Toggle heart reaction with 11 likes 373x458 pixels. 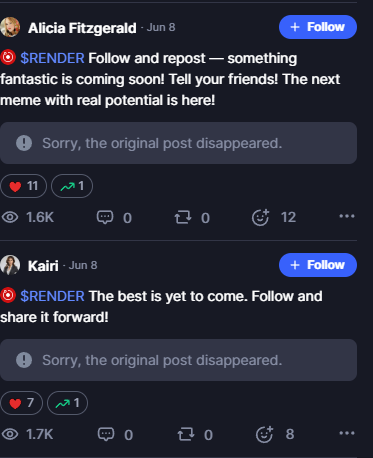tap(23, 186)
